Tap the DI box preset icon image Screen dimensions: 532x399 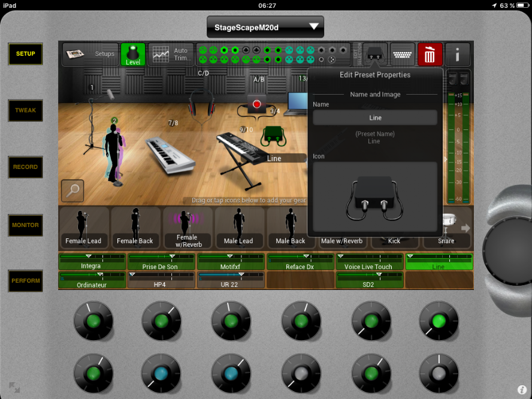(x=374, y=198)
